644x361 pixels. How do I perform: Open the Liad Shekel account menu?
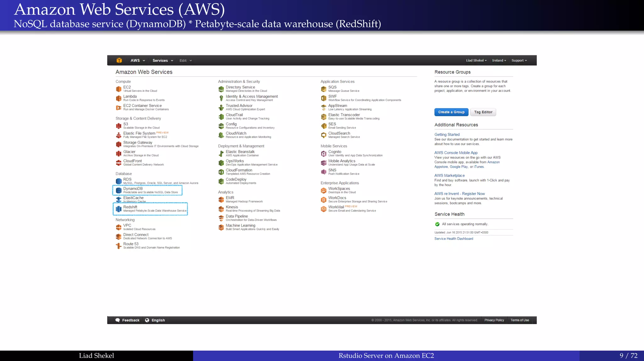pos(476,60)
